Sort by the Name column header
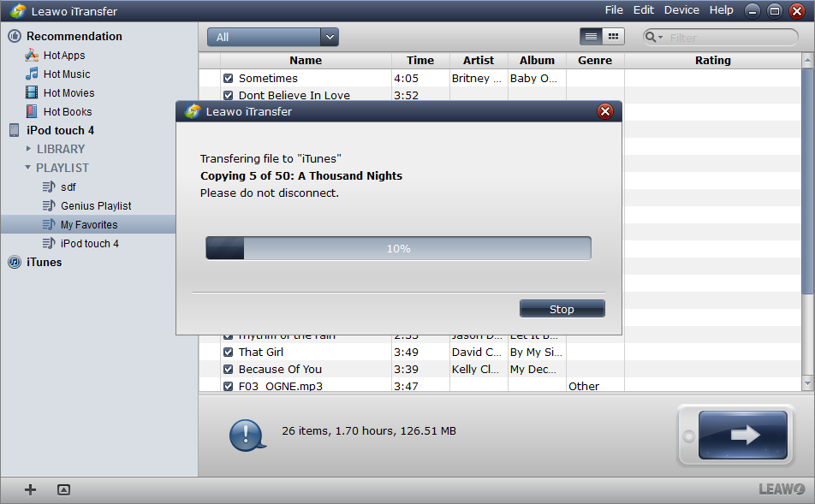Viewport: 815px width, 504px height. pyautogui.click(x=306, y=60)
